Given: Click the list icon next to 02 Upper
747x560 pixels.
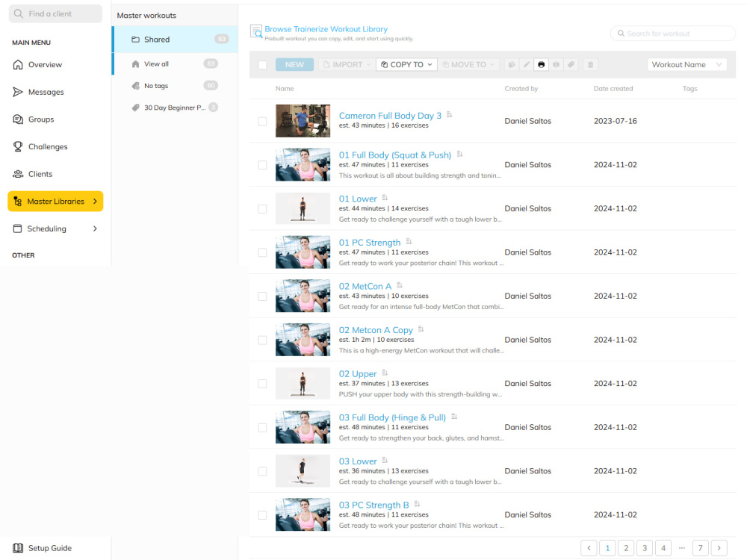Looking at the screenshot, I should click(x=385, y=373).
